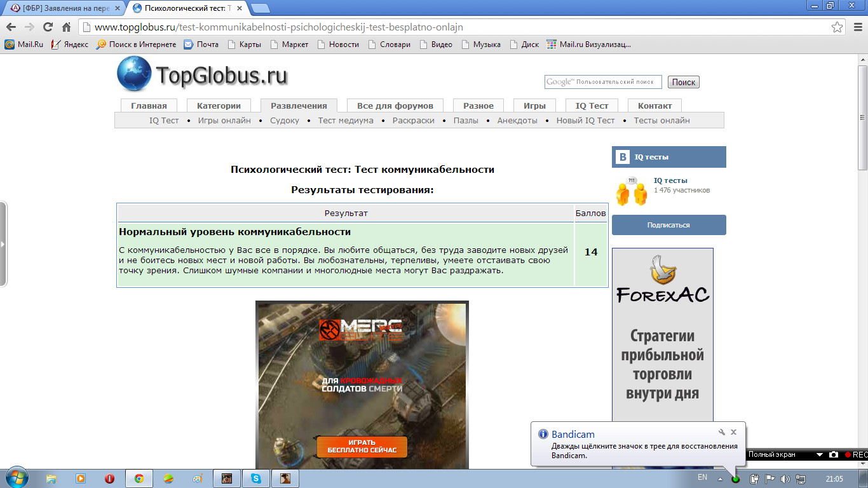Close the Психологический тест tab
This screenshot has height=488, width=868.
240,8
